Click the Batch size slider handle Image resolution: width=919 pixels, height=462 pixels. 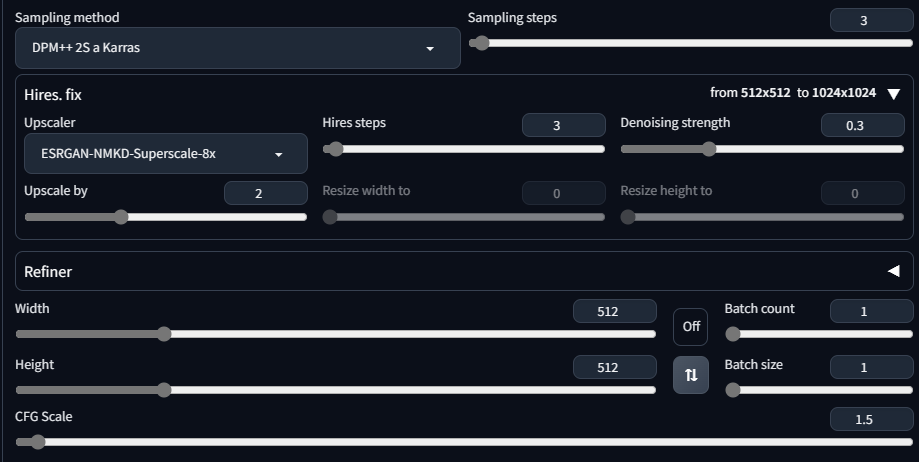(x=733, y=390)
